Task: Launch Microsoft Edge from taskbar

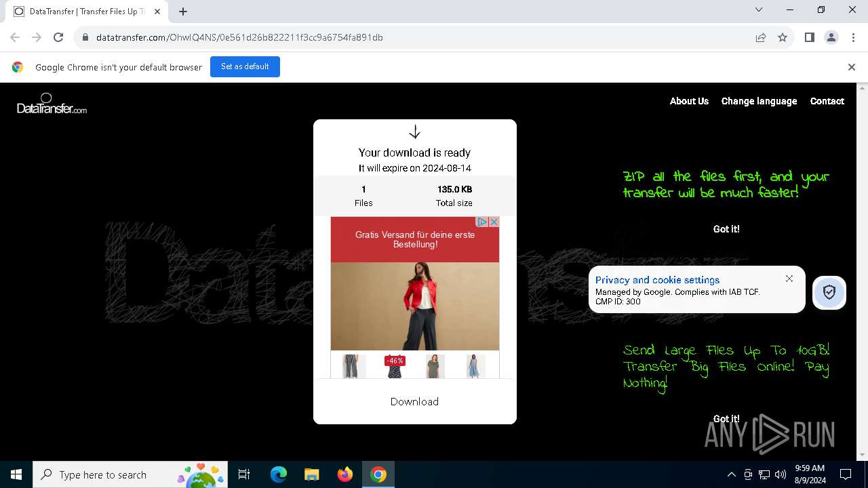Action: pyautogui.click(x=279, y=474)
